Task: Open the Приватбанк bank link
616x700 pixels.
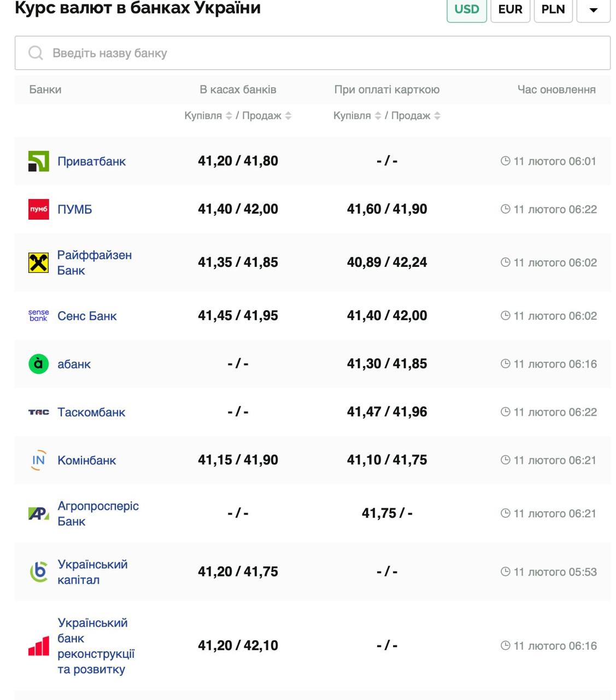Action: click(x=91, y=161)
